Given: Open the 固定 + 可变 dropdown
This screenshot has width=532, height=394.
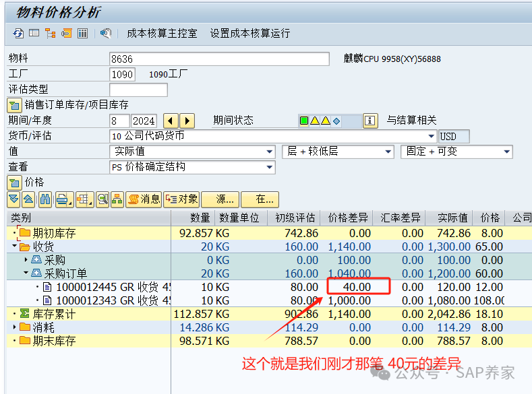Looking at the screenshot, I should (506, 152).
